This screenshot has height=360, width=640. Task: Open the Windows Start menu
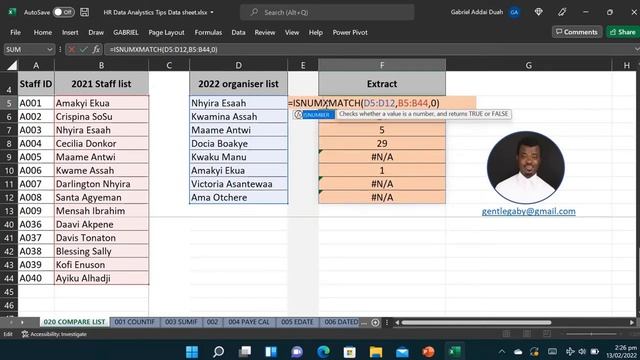click(x=192, y=351)
